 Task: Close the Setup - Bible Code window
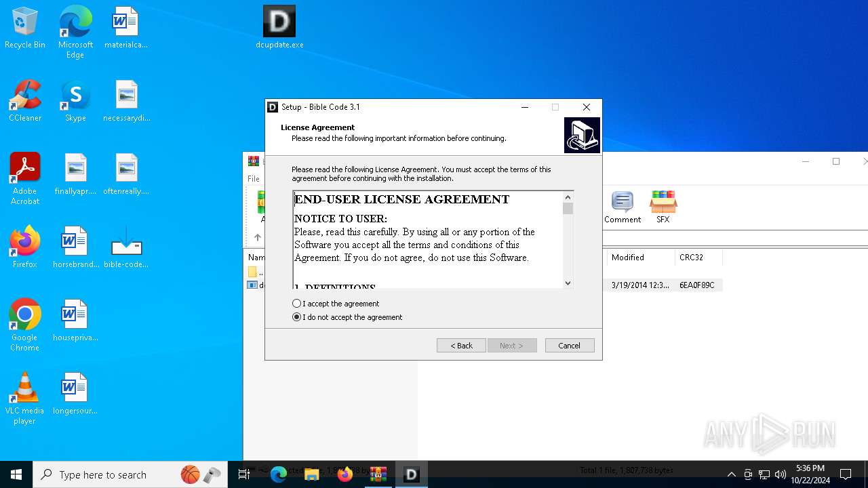pos(587,107)
